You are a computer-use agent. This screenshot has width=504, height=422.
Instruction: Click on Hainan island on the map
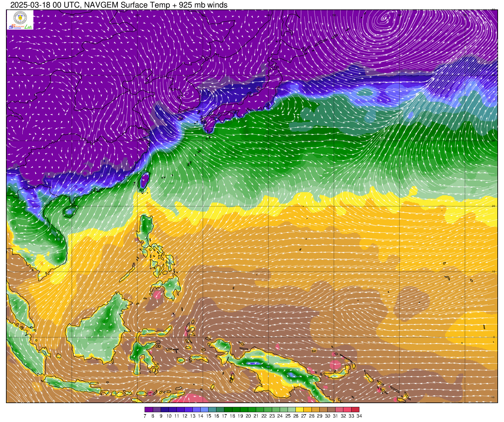70,211
